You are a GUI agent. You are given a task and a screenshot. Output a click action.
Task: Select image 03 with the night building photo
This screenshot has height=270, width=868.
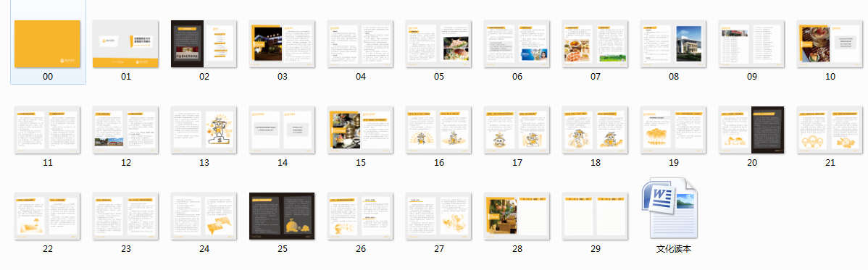coord(283,43)
